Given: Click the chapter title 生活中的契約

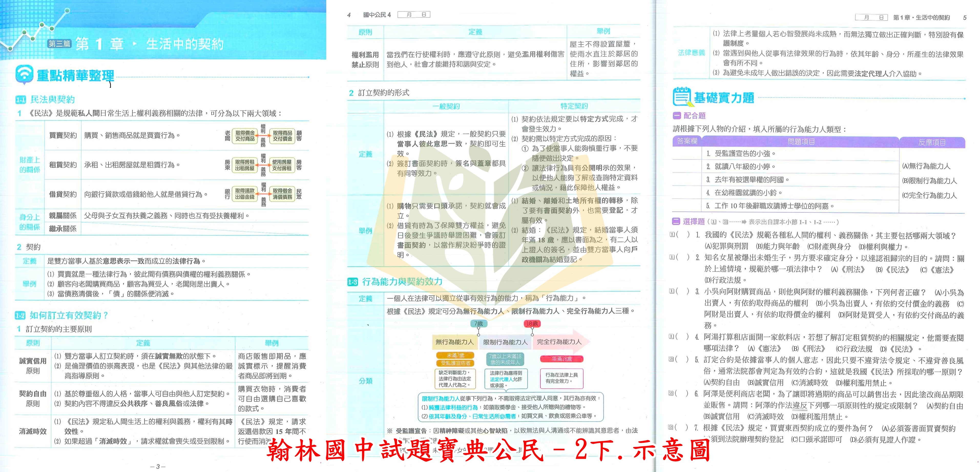Looking at the screenshot, I should [185, 44].
